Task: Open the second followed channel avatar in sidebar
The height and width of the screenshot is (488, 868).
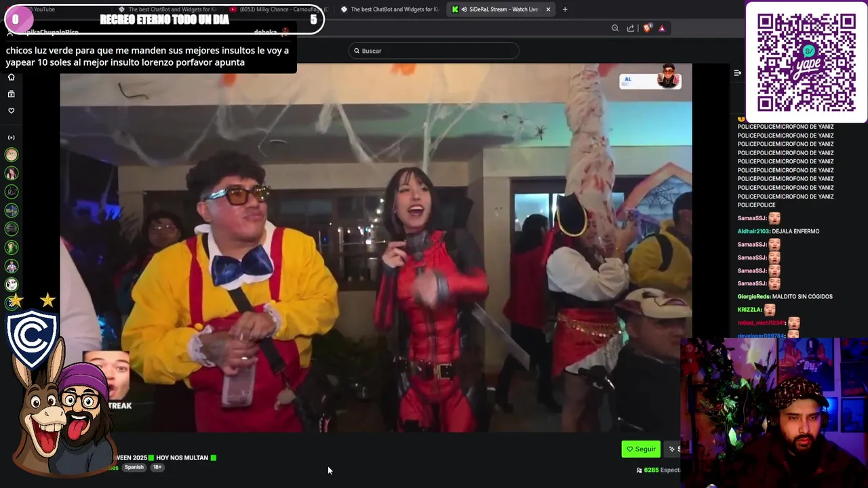Action: (x=11, y=174)
